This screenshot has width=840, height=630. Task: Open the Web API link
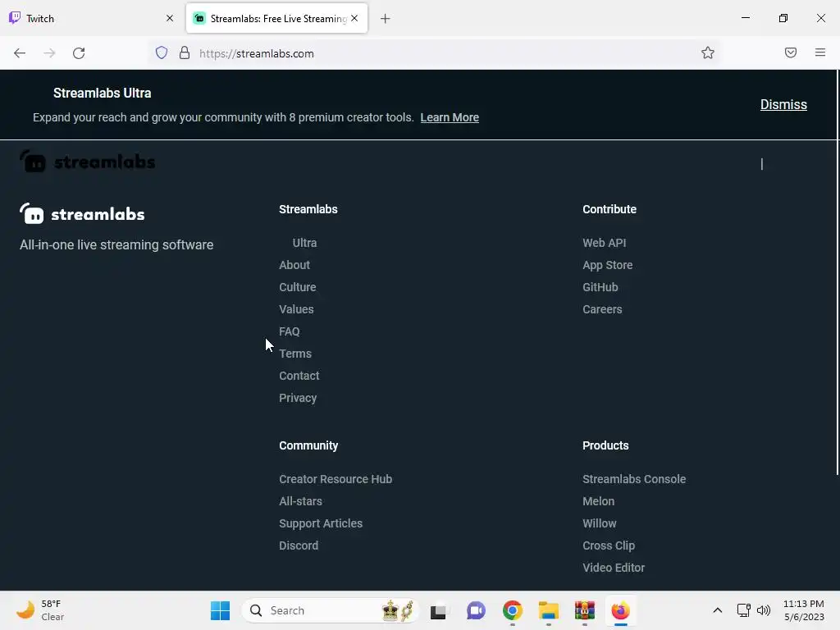[605, 243]
